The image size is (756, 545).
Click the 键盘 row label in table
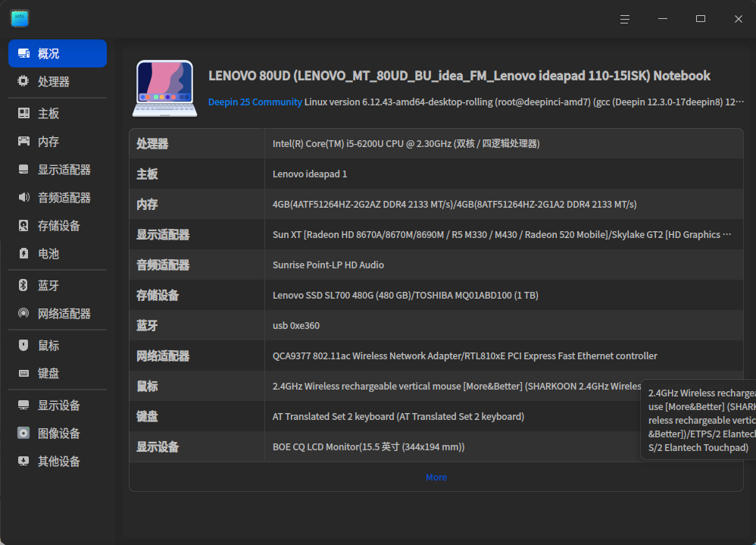147,417
